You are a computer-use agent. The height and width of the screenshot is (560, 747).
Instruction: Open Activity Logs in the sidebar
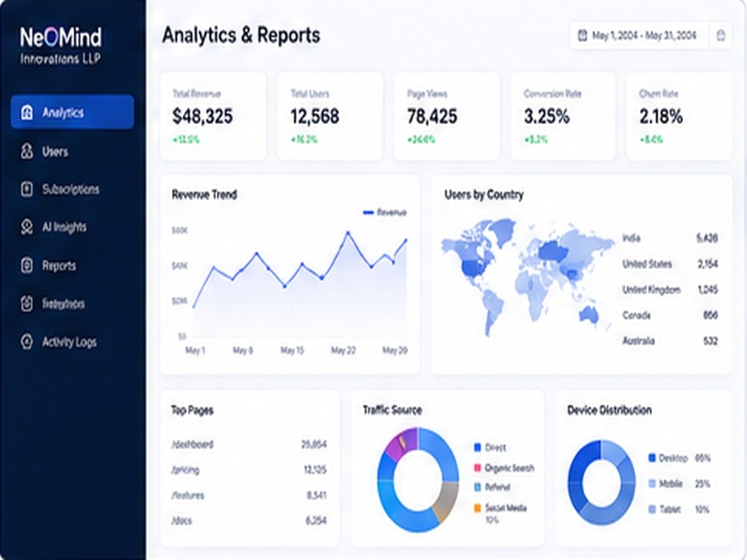pyautogui.click(x=72, y=341)
